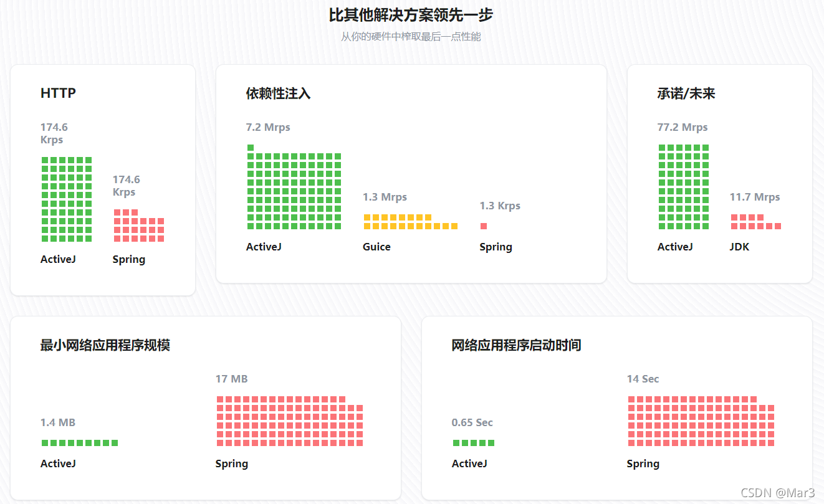Click the green 1.4 MB ActiveJ bar
The width and height of the screenshot is (824, 504).
[79, 442]
